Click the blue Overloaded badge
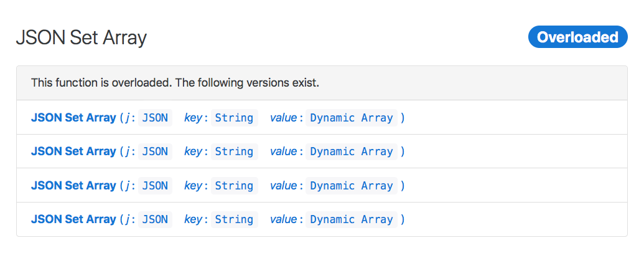This screenshot has width=644, height=263. 577,37
